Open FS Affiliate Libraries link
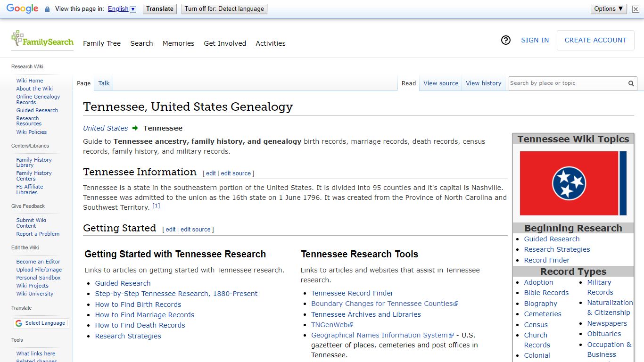644x362 pixels. (30, 189)
